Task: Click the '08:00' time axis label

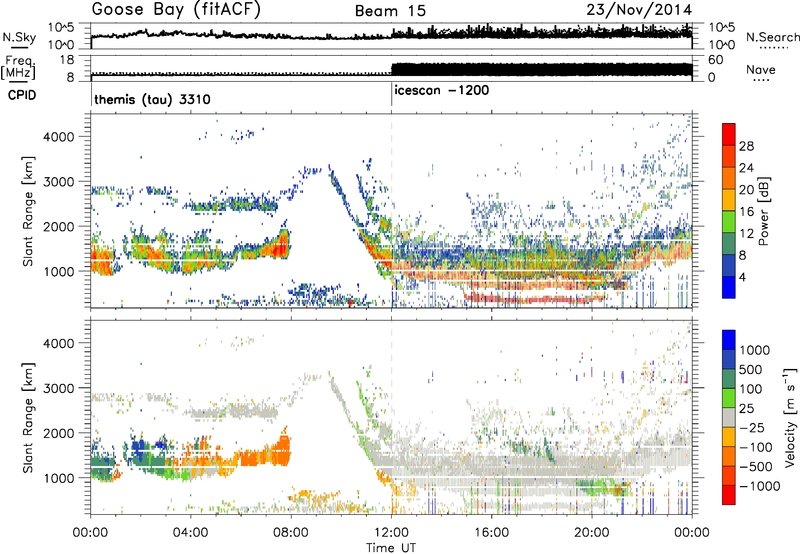Action: point(291,533)
